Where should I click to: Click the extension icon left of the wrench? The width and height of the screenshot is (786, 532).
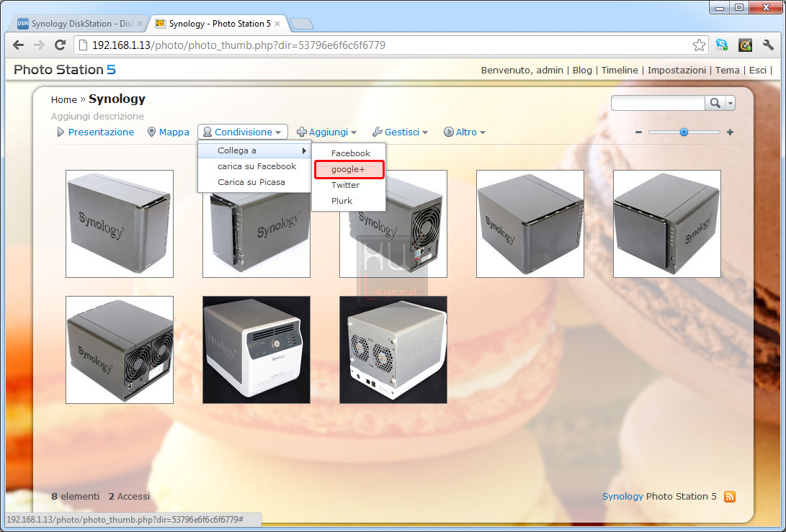pos(746,45)
